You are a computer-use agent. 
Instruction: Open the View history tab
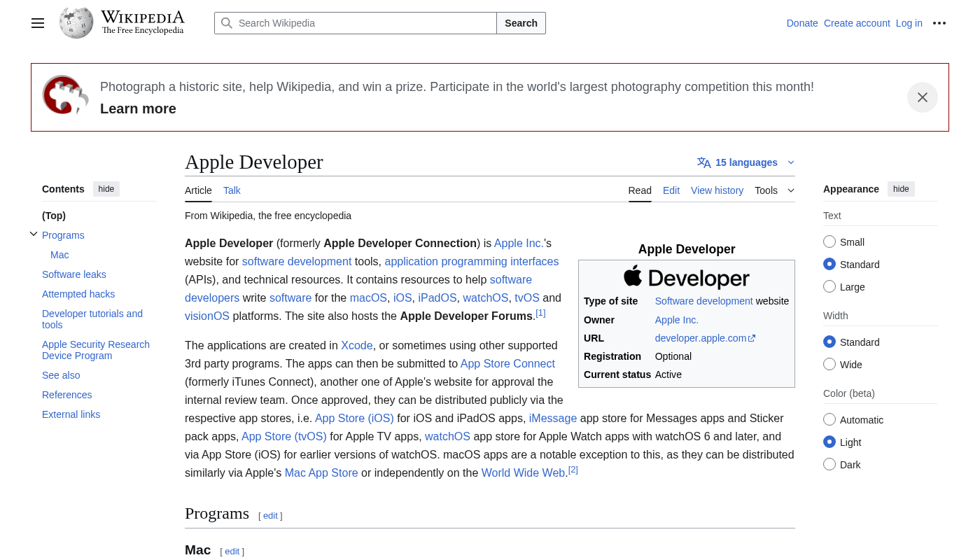point(717,190)
